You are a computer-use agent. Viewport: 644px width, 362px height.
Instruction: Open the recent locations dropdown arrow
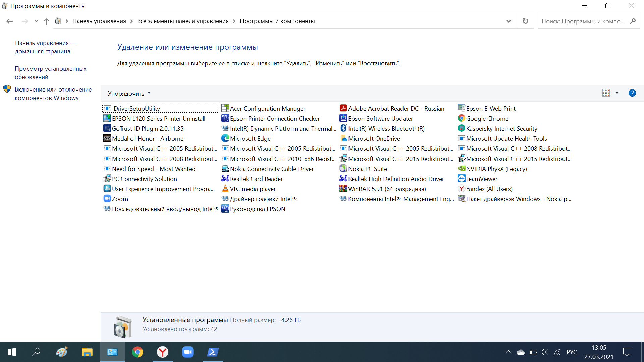(x=36, y=21)
